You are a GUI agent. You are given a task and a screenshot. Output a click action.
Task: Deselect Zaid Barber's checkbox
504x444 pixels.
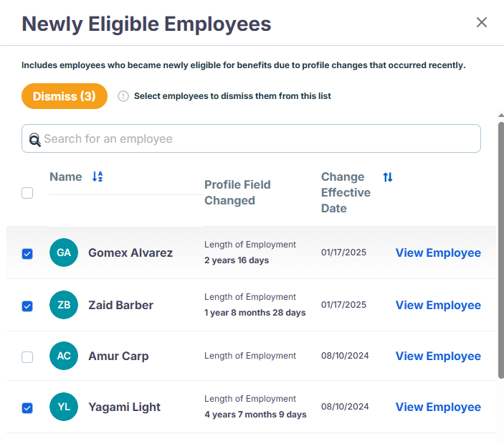tap(27, 306)
